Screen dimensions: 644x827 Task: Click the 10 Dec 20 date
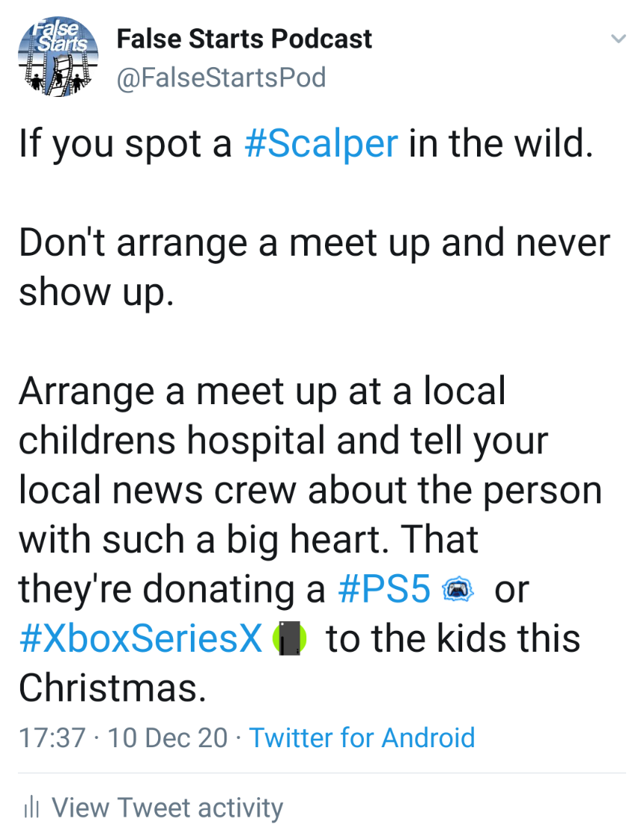pyautogui.click(x=168, y=738)
